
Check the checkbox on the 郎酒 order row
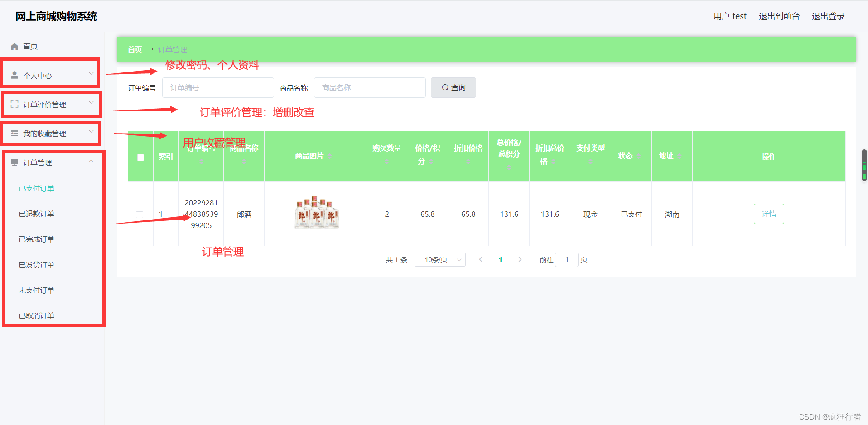[x=140, y=214]
